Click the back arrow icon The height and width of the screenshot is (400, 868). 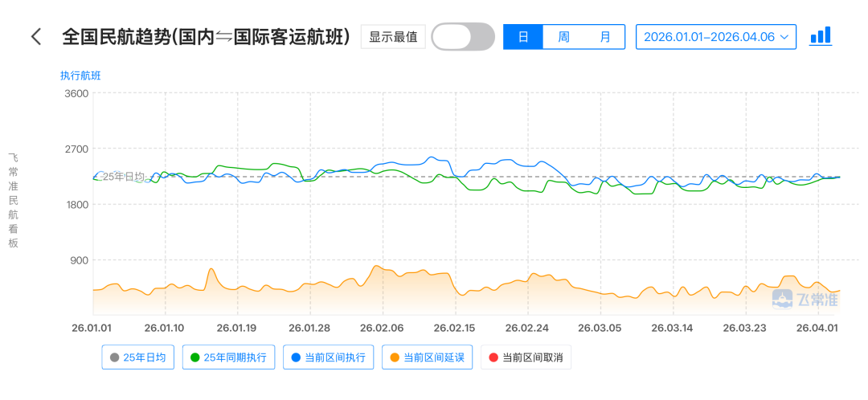click(x=35, y=37)
